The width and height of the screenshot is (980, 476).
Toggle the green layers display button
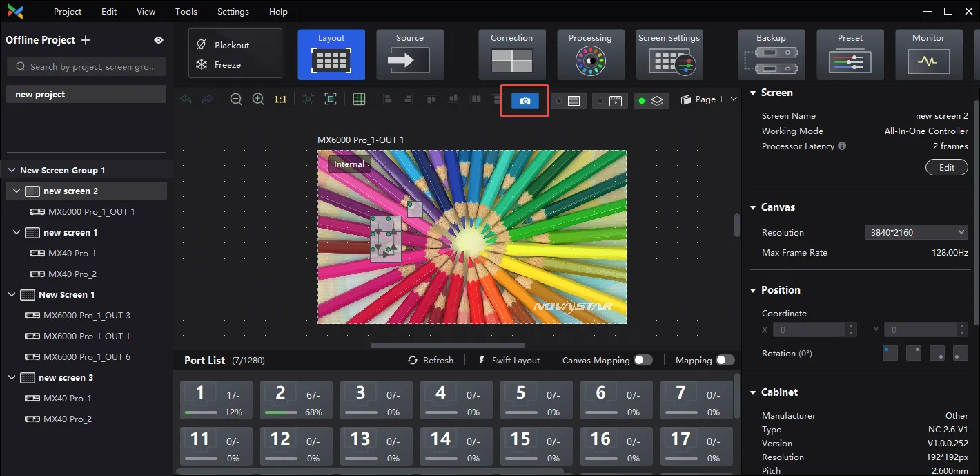(651, 101)
